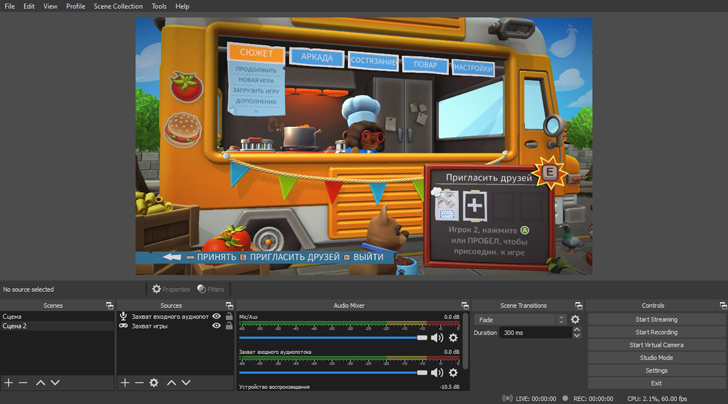Click the CPU usage status text

point(657,398)
